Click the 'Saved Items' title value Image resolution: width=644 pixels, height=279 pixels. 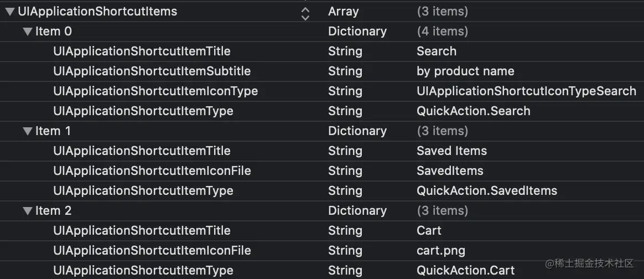451,151
